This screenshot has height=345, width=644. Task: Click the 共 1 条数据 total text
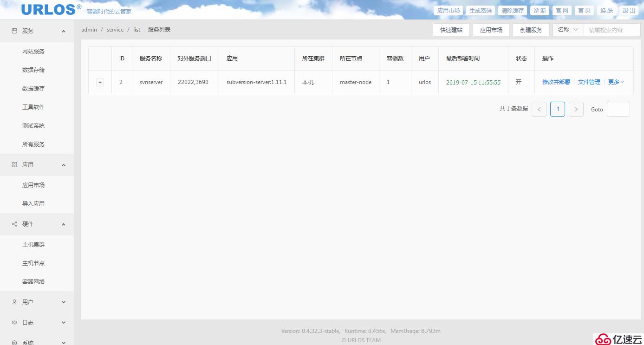point(514,109)
